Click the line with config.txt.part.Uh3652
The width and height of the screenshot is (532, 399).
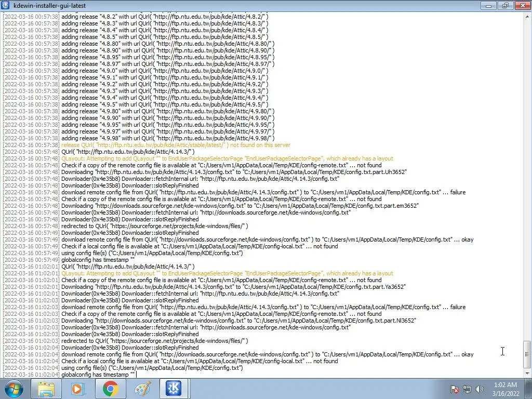tap(205, 172)
